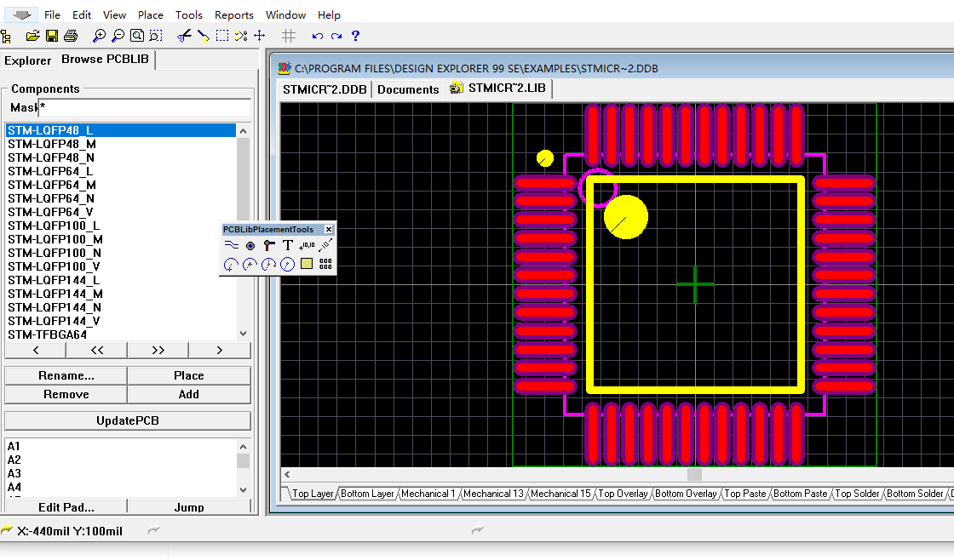This screenshot has height=560, width=954.
Task: Undo the last action
Action: point(318,36)
